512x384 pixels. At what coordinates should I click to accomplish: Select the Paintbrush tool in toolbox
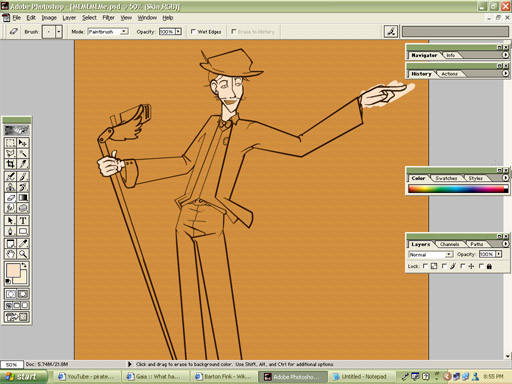[23, 176]
